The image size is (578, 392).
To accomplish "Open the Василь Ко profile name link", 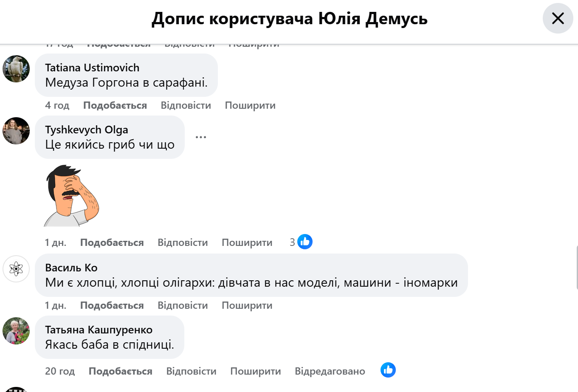I will coord(71,268).
